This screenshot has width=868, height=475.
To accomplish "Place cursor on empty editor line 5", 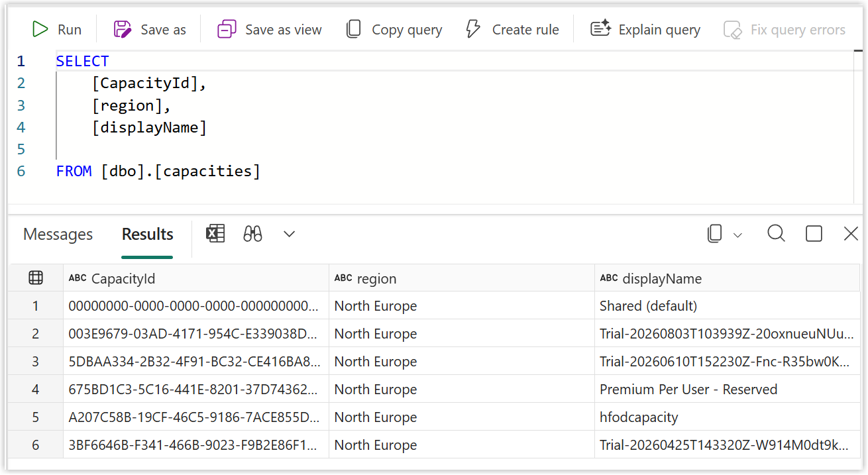I will pyautogui.click(x=454, y=150).
